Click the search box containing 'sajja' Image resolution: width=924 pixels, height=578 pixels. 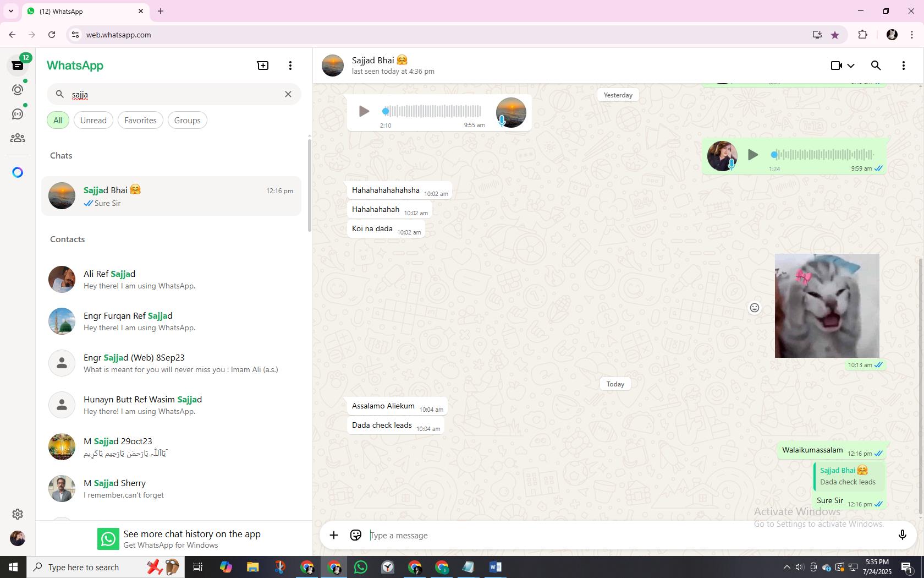(174, 95)
